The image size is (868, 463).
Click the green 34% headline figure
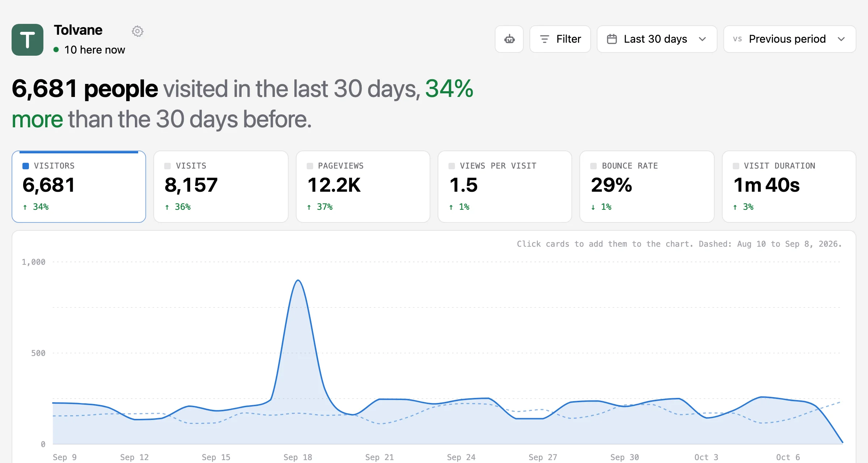click(449, 89)
